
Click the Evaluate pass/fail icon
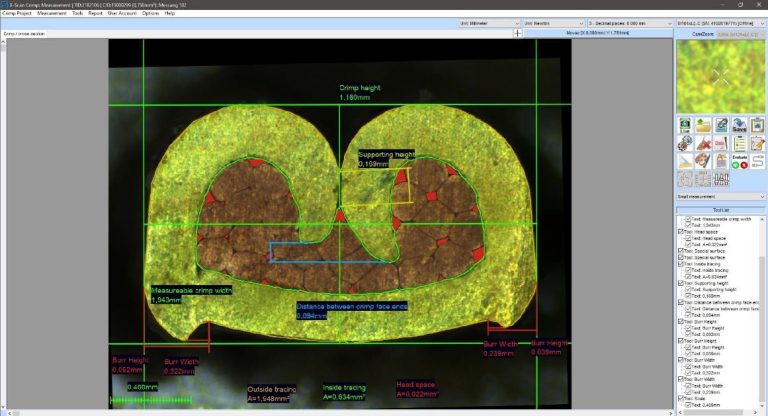pos(739,161)
